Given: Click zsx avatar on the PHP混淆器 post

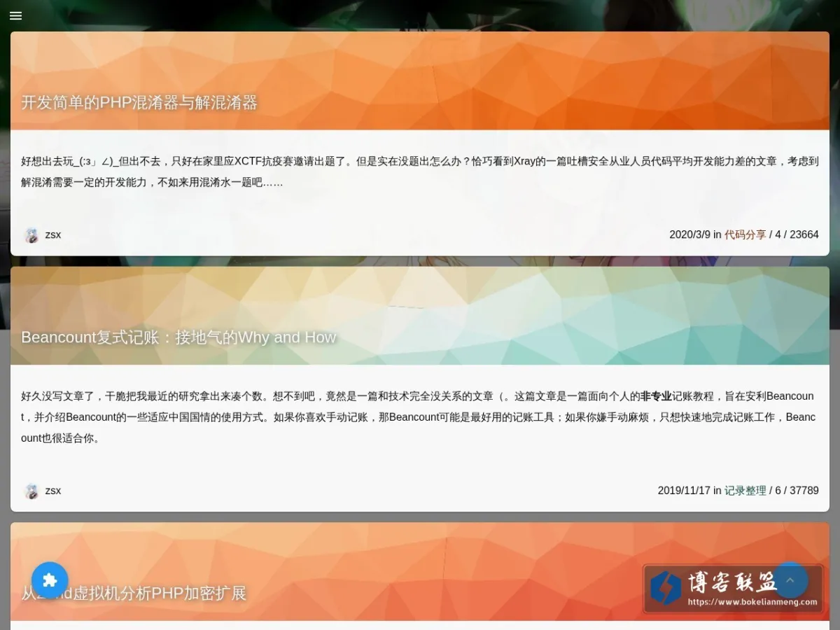Looking at the screenshot, I should (31, 234).
